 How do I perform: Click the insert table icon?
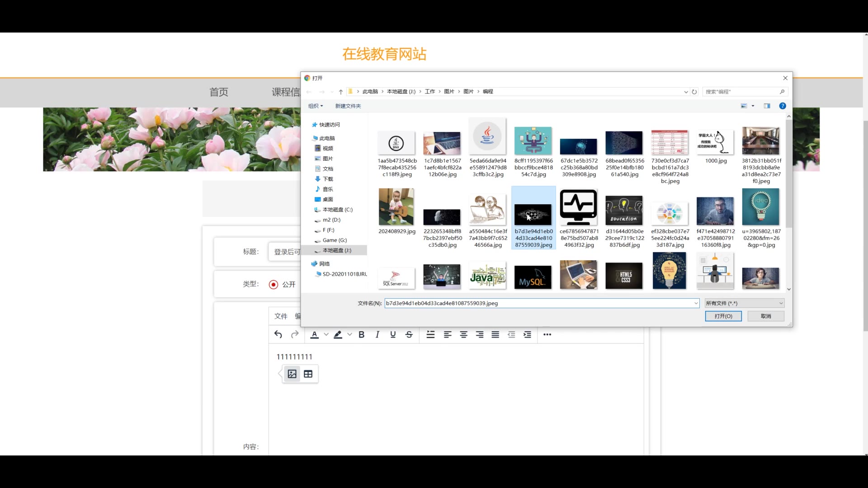[x=308, y=374]
